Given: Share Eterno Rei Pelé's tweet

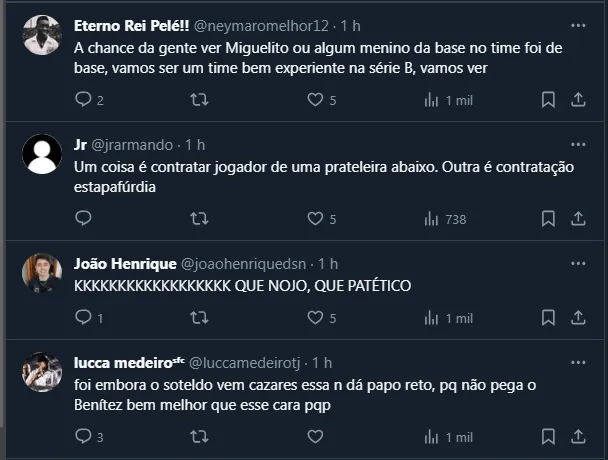Looking at the screenshot, I should click(x=578, y=100).
